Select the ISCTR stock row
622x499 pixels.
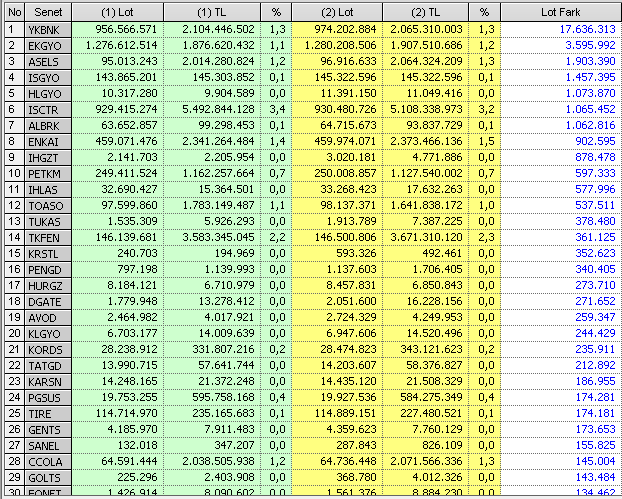click(x=47, y=108)
